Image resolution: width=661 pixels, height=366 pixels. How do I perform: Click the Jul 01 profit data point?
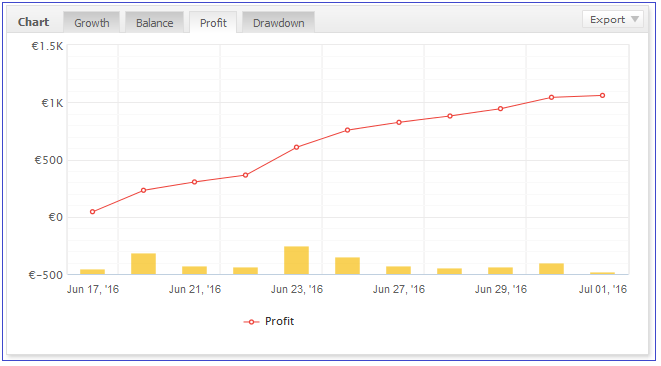pos(602,96)
